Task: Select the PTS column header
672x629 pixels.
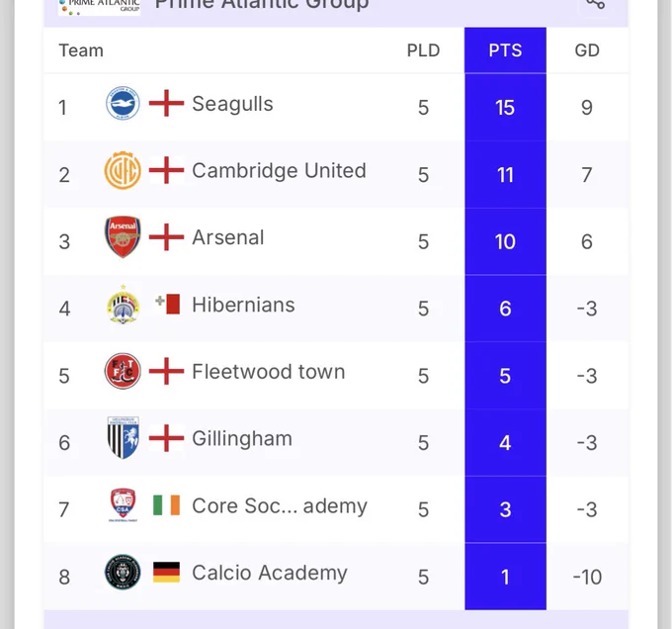Action: point(505,50)
